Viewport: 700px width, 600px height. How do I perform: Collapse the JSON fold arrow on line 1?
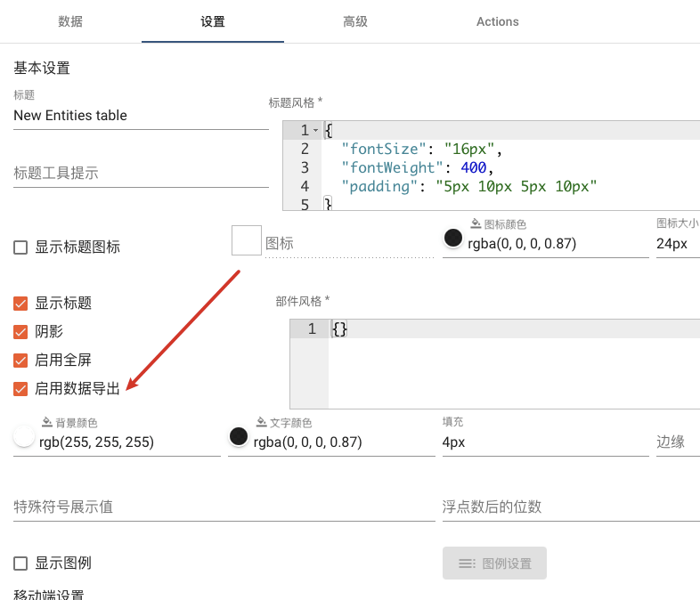[315, 130]
